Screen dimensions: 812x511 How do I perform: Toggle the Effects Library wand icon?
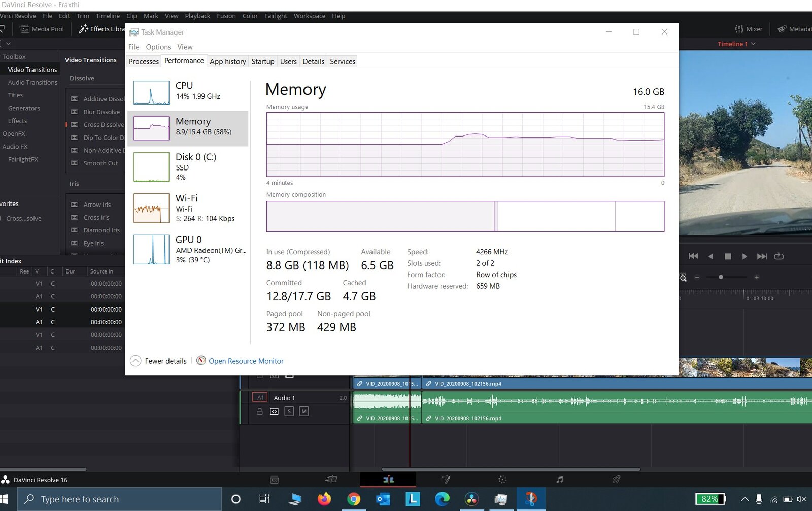(83, 29)
